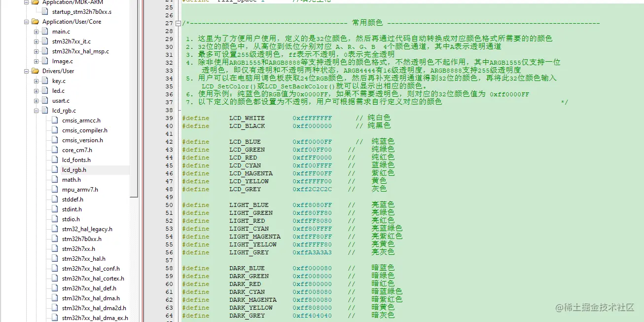Image resolution: width=644 pixels, height=322 pixels.
Task: Click the stm32h7xx.h file icon
Action: (55, 249)
